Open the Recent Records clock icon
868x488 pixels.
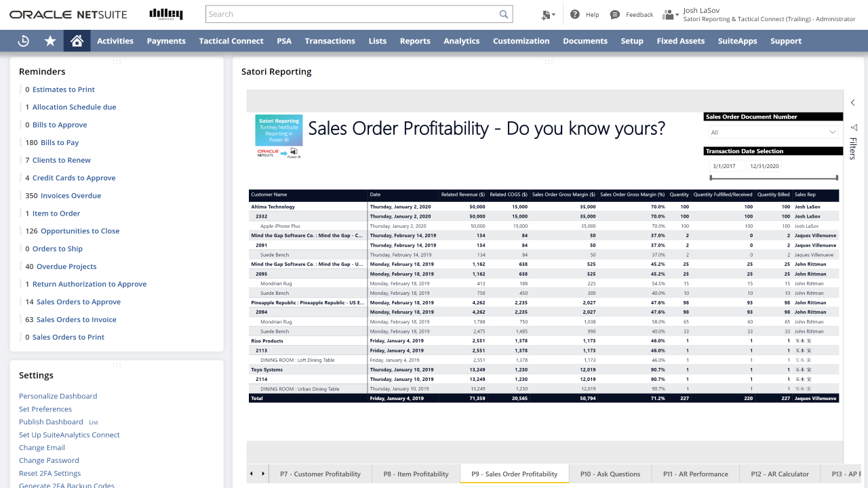[x=23, y=41]
